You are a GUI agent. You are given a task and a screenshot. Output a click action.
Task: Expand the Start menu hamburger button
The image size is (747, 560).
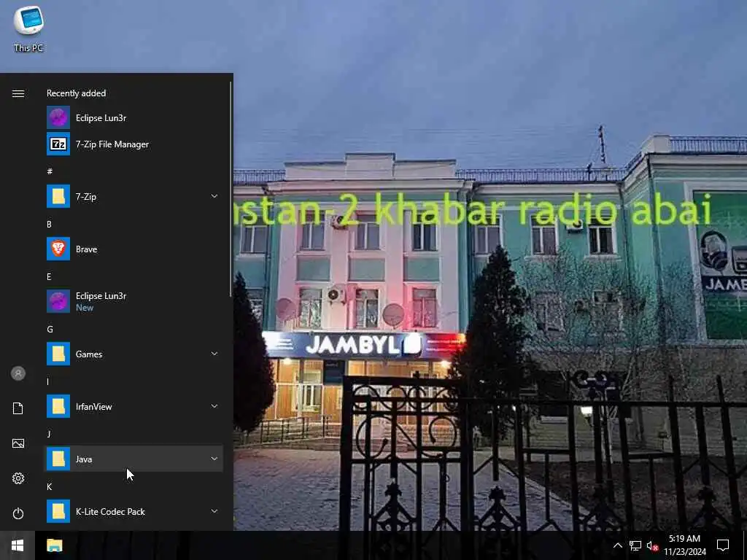[18, 93]
